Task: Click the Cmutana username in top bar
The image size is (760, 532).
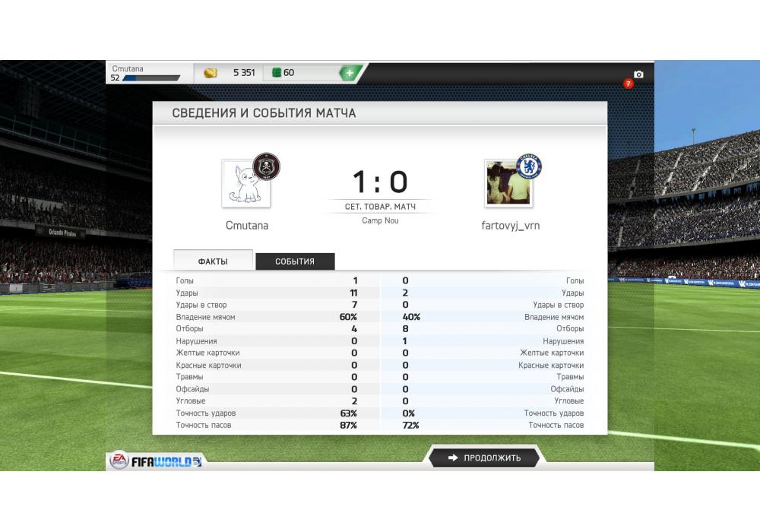Action: (128, 69)
